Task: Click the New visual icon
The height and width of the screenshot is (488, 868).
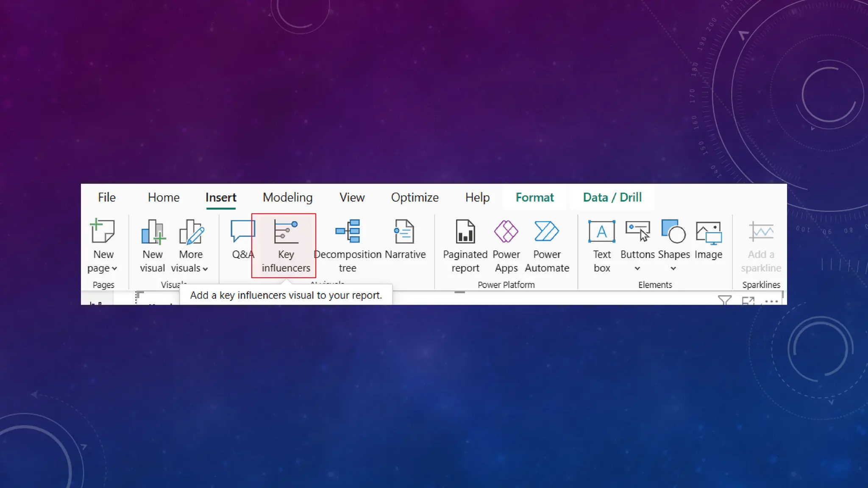Action: [153, 232]
